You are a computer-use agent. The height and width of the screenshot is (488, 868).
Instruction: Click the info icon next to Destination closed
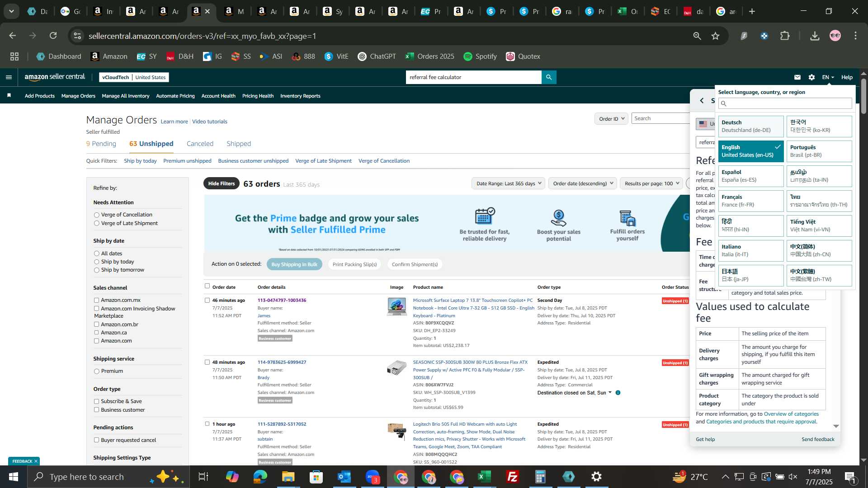(618, 393)
